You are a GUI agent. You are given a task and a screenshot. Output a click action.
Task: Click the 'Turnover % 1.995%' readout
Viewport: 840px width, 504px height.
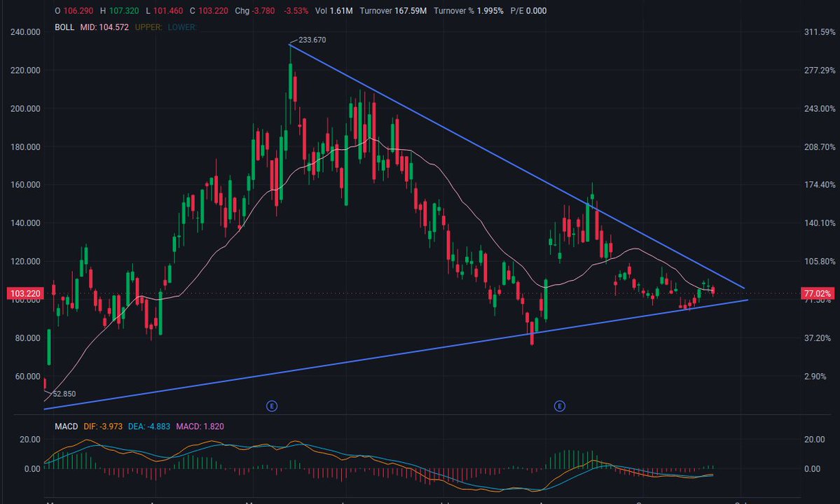pyautogui.click(x=469, y=10)
